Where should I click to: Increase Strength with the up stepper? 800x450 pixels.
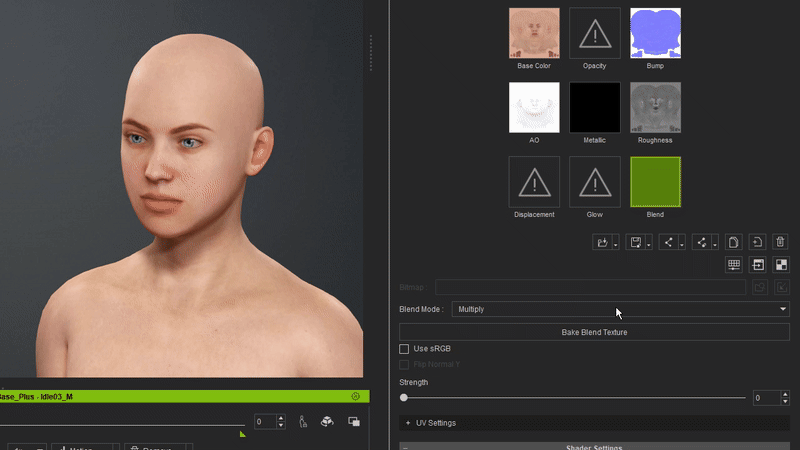coord(785,394)
